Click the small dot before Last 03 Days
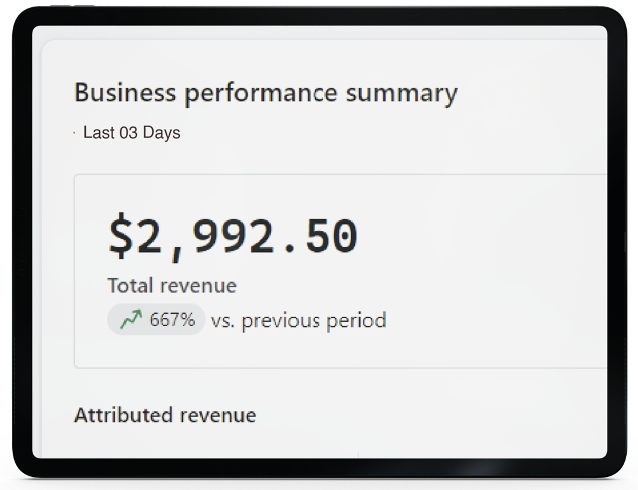The image size is (638, 490). coord(75,132)
